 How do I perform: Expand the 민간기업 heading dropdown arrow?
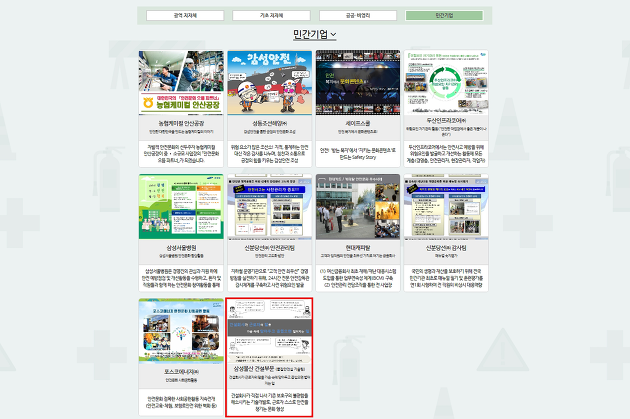point(333,35)
